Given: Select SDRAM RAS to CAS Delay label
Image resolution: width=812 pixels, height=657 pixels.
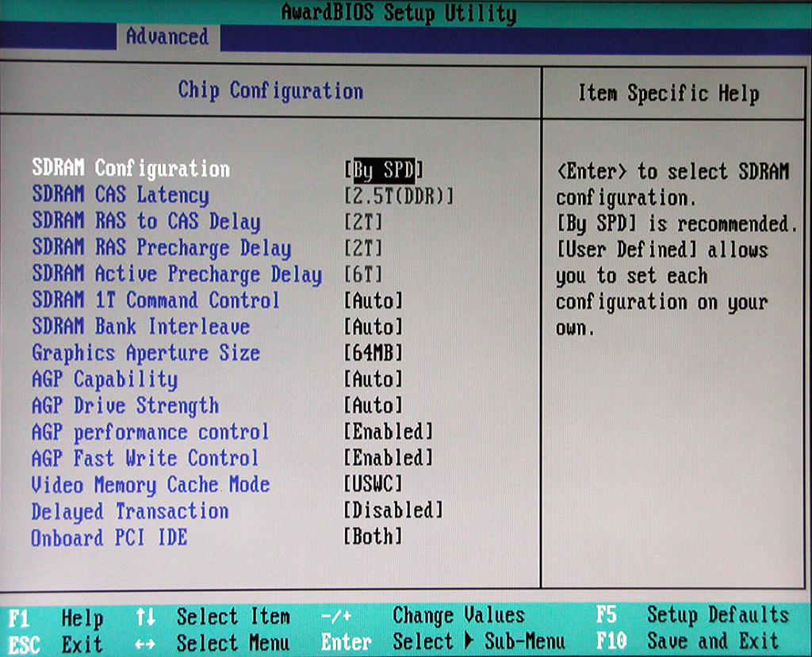Looking at the screenshot, I should [146, 221].
